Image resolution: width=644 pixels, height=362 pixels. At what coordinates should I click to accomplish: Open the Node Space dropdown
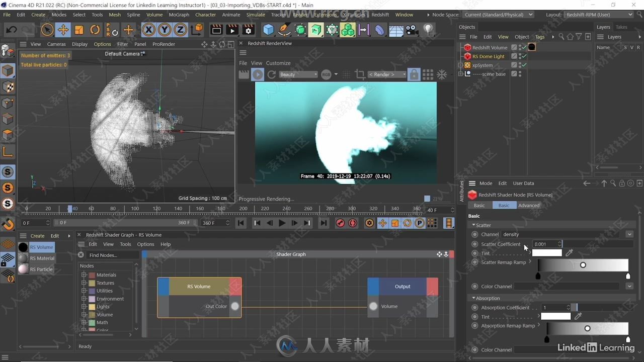click(498, 15)
